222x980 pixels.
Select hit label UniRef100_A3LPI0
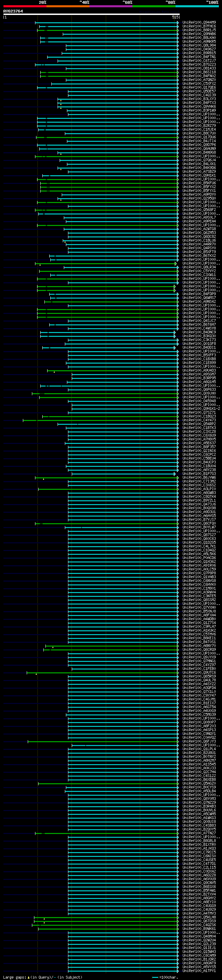click(199, 489)
